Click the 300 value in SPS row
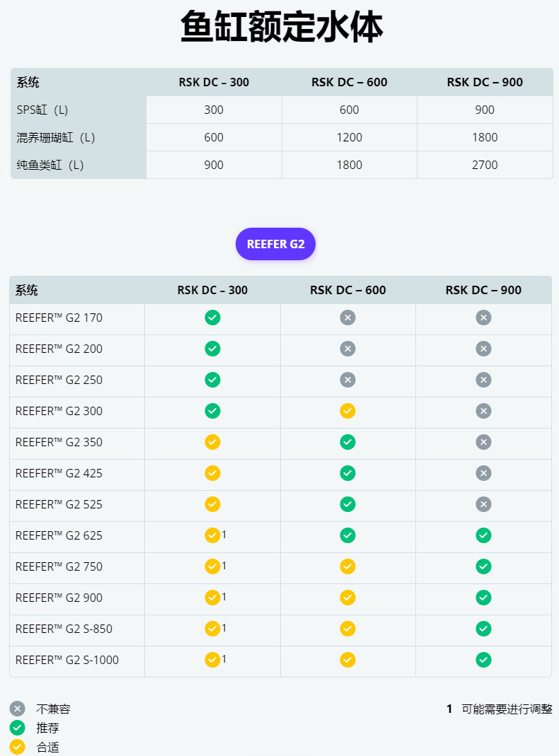559x756 pixels. tap(214, 110)
